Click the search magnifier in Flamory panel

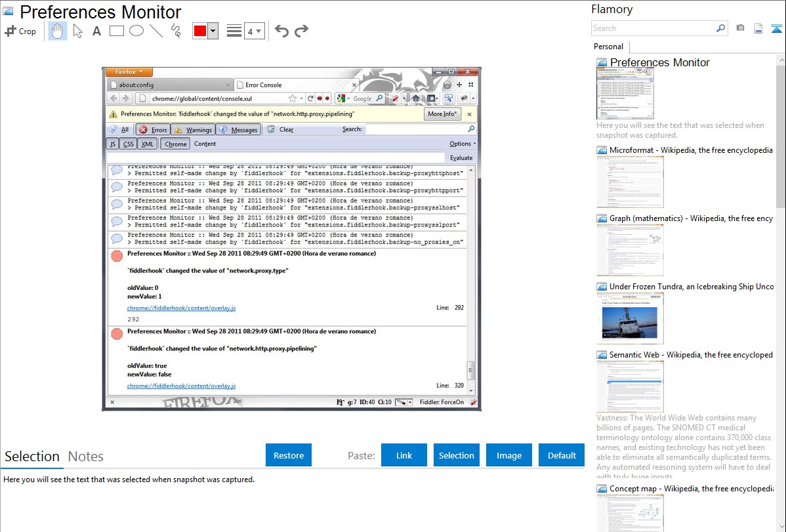[x=720, y=28]
